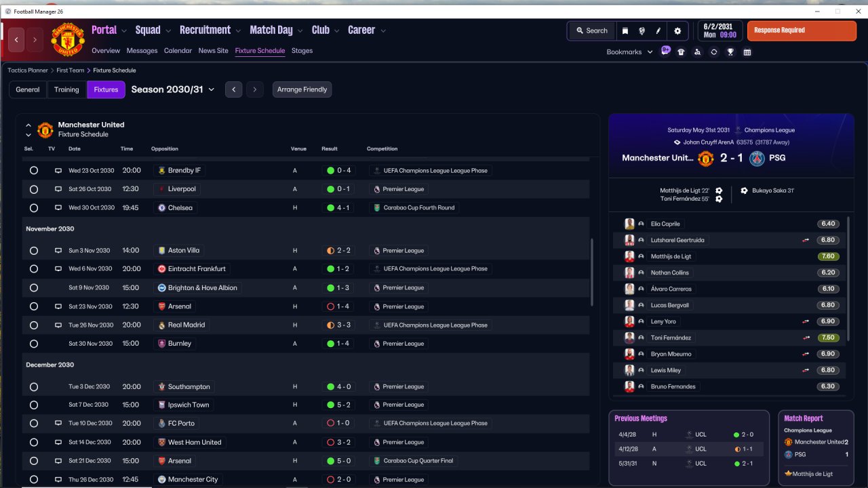Open the Match Day dropdown menu

click(277, 30)
